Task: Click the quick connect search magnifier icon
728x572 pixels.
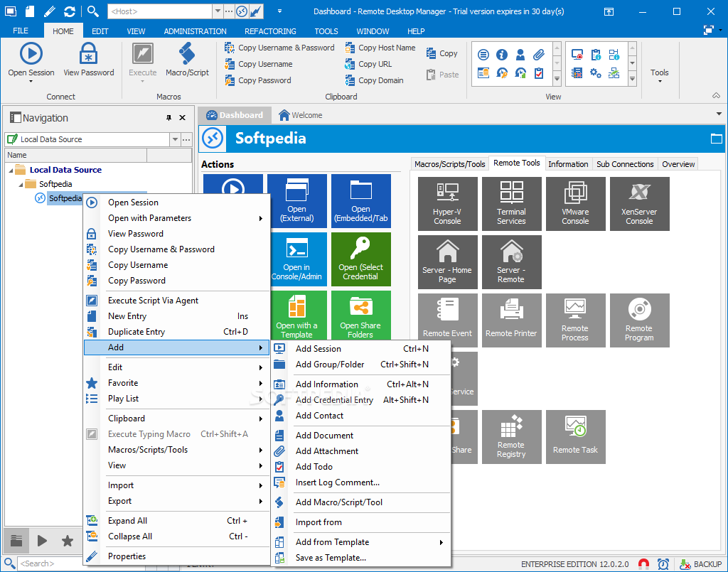Action: [93, 11]
